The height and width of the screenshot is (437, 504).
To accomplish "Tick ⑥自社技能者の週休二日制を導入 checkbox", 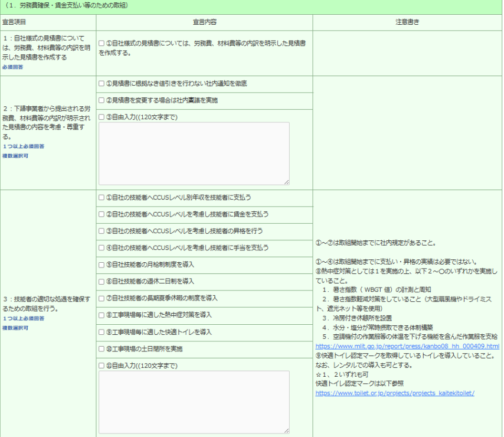I will tap(102, 281).
